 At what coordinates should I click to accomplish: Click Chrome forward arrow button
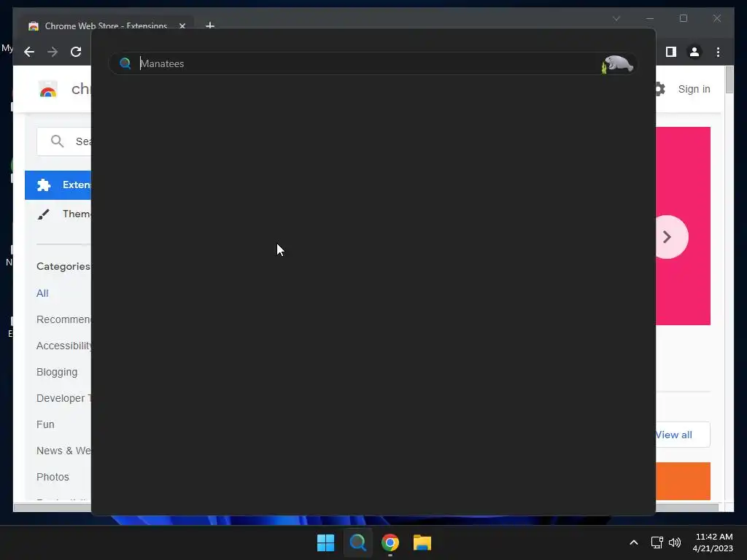pyautogui.click(x=53, y=52)
